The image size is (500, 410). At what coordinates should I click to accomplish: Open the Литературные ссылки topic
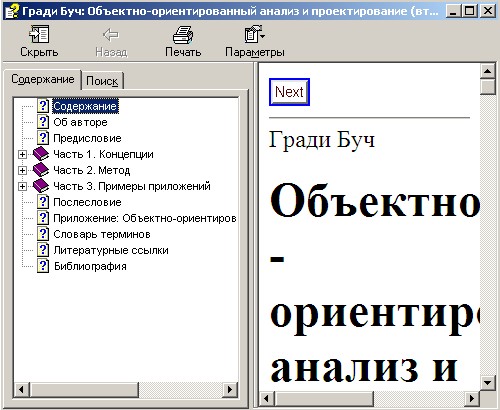click(111, 250)
